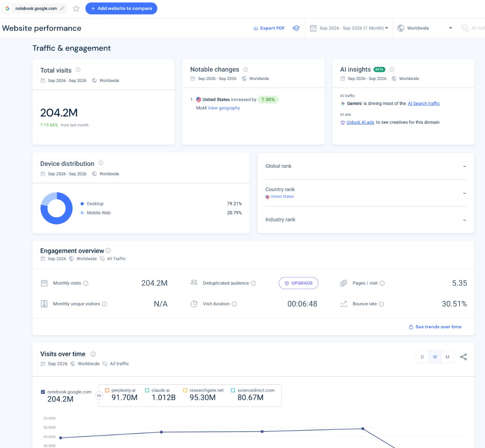The height and width of the screenshot is (448, 485).
Task: Click the Visit duration clock icon
Action: coord(194,304)
